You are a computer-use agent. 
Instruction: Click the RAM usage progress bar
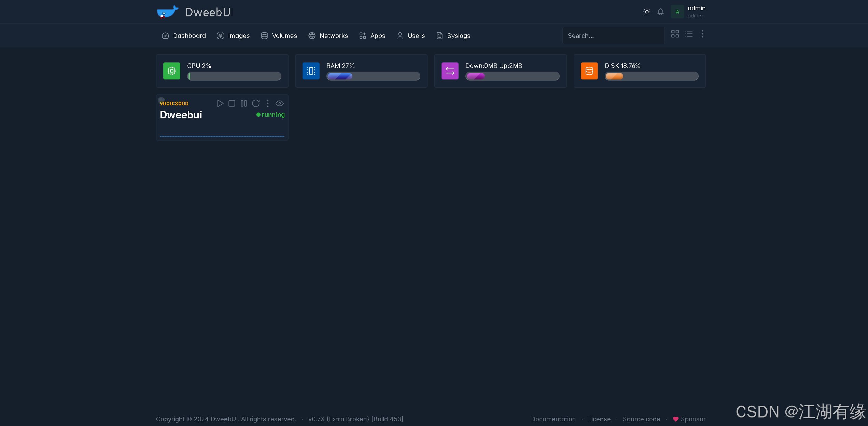pyautogui.click(x=373, y=76)
